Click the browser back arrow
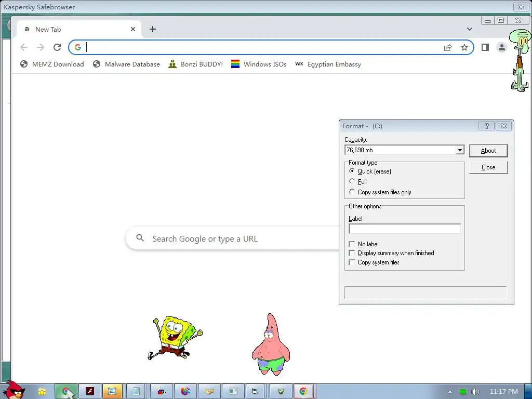The height and width of the screenshot is (399, 532). [x=24, y=47]
